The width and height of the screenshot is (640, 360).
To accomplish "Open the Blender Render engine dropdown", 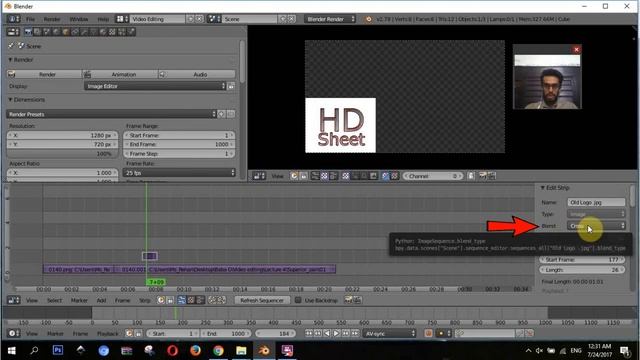I will tap(330, 19).
